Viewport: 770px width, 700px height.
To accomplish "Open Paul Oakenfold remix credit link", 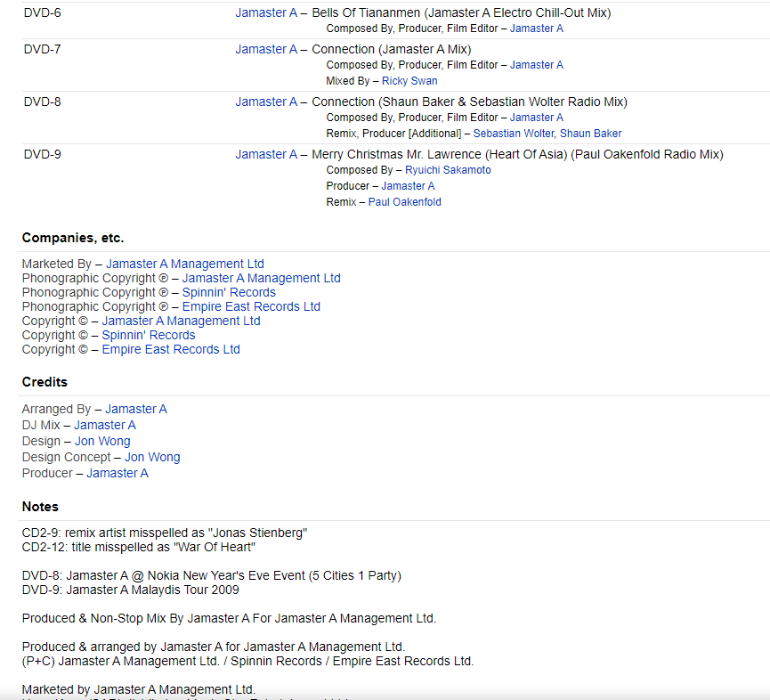I will (x=405, y=202).
